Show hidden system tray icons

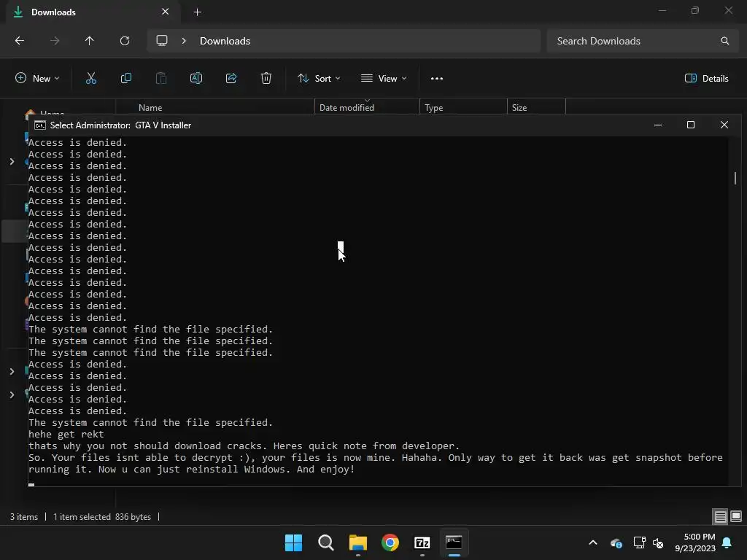[593, 542]
